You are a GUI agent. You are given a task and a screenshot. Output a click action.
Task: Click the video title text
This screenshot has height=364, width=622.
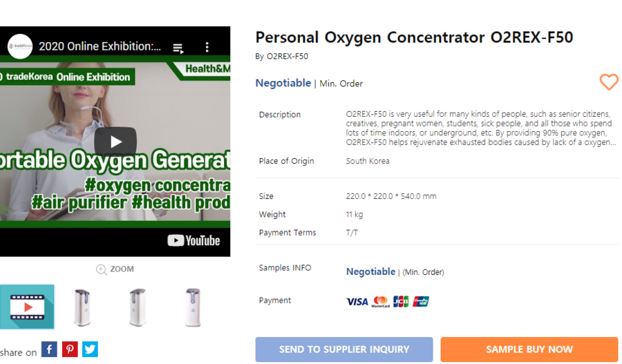click(100, 47)
